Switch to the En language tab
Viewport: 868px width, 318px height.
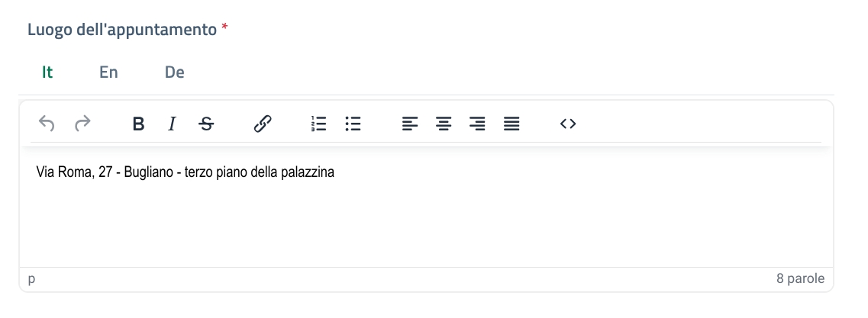coord(108,72)
